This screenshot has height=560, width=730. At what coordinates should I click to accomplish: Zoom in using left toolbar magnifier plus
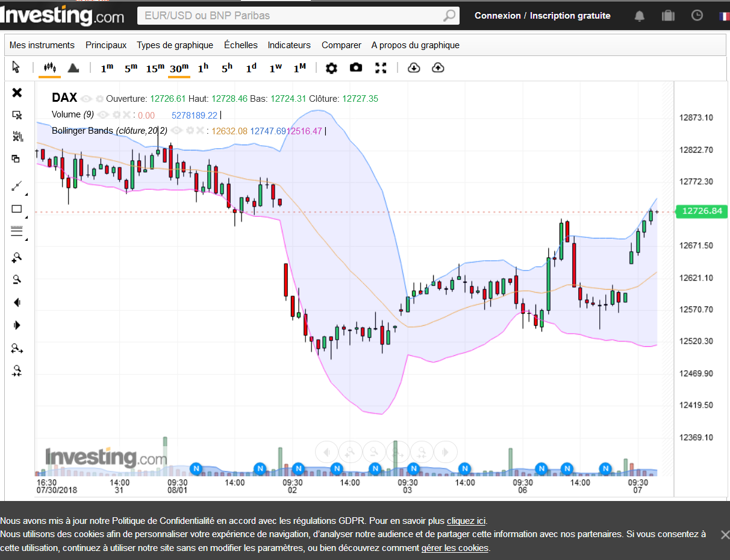(17, 257)
